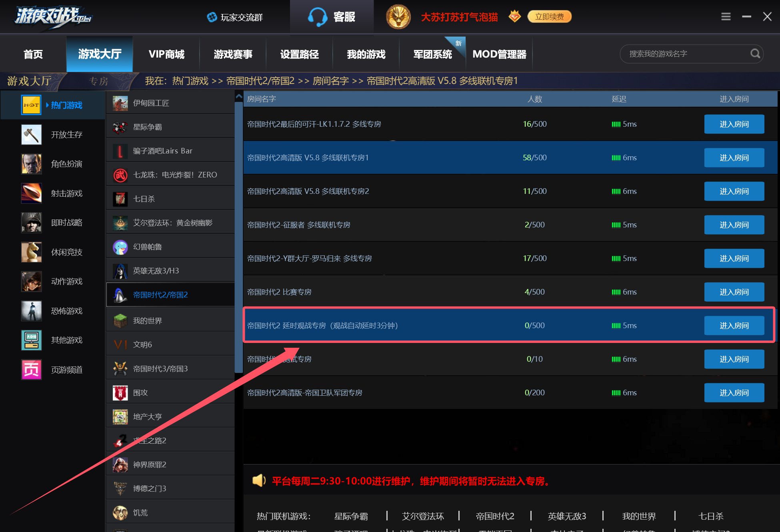Screen dimensions: 780x532
Task: Open the hamburger menu icon
Action: (726, 16)
